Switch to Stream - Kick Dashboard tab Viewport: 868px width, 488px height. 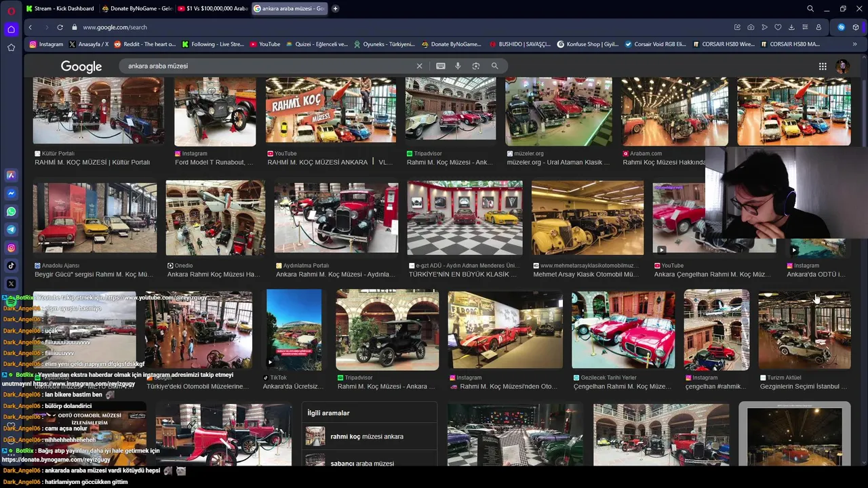click(x=60, y=9)
